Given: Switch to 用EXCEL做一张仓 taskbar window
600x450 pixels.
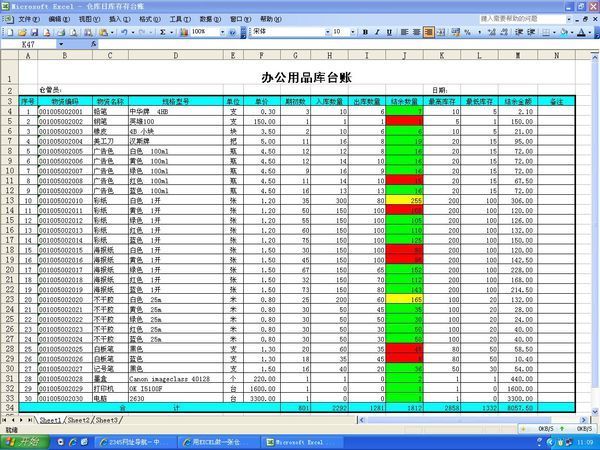Looking at the screenshot, I should tap(219, 442).
